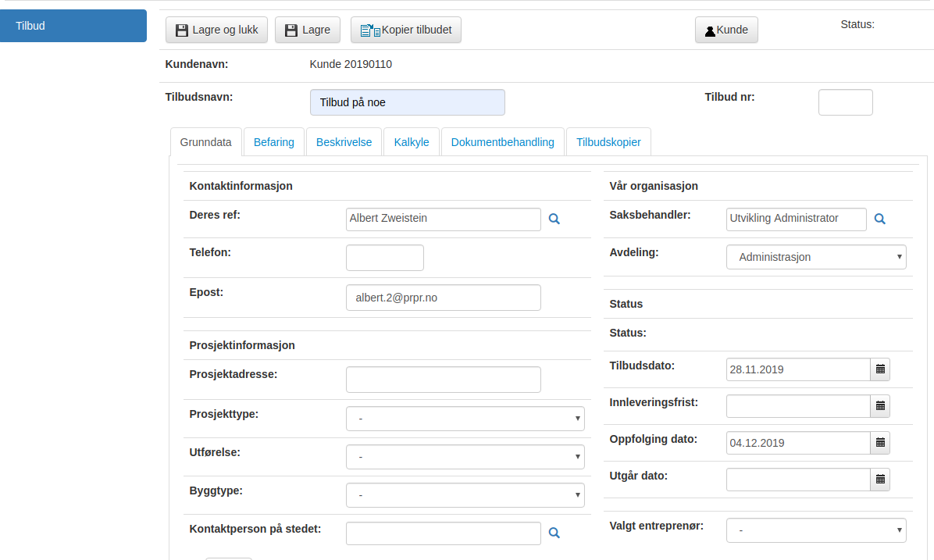Click the Lagre save button
The image size is (934, 560).
point(308,30)
